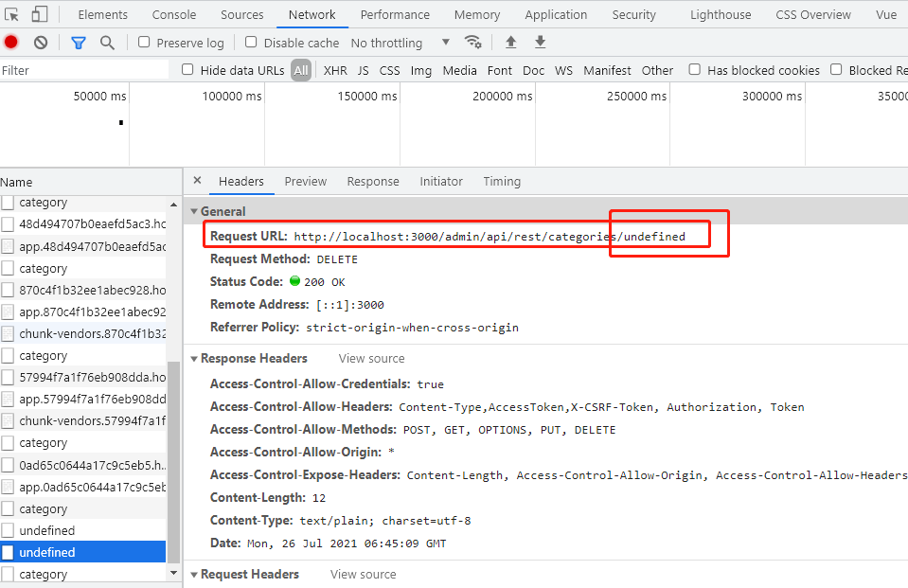Focus the Filter text field
The height and width of the screenshot is (588, 908).
click(x=84, y=70)
